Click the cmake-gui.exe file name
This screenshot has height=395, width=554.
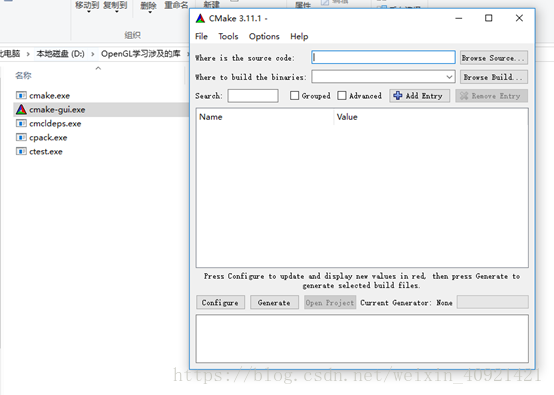click(x=57, y=110)
